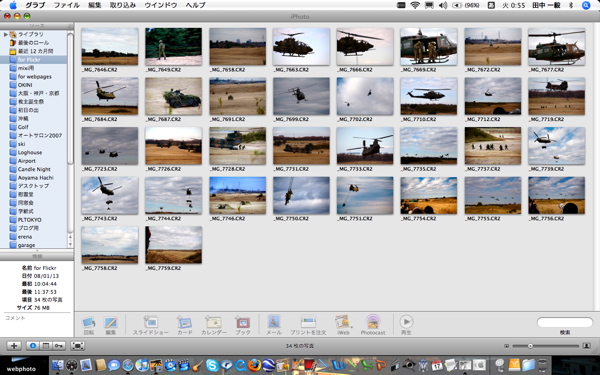
Task: Select thumbnail _MG_7663.CR2 helicopter photo
Action: point(301,46)
